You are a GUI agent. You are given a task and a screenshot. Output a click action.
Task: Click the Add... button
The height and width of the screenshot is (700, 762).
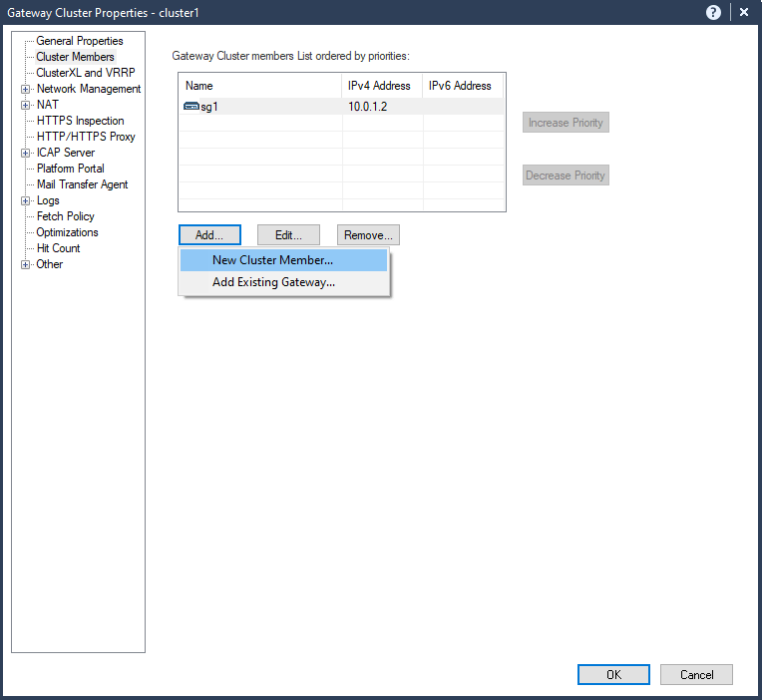point(209,235)
